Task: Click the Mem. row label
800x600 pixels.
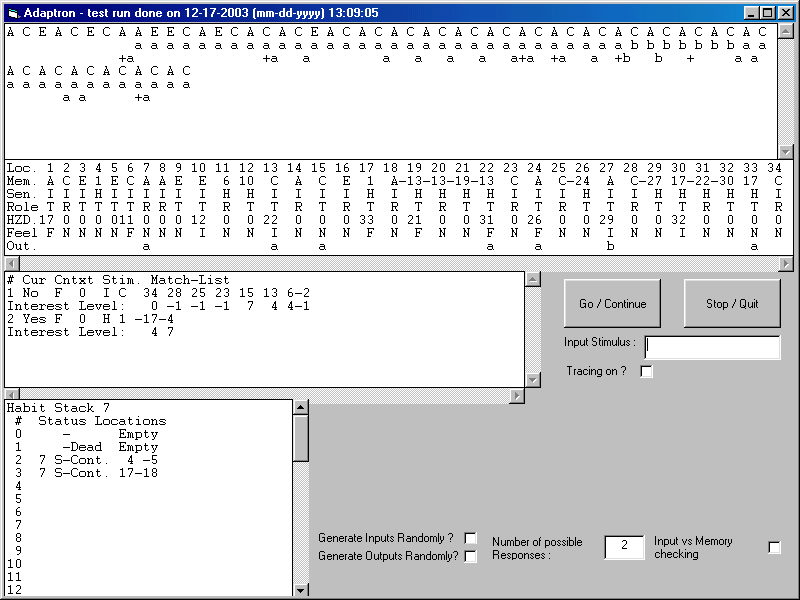Action: click(x=22, y=181)
